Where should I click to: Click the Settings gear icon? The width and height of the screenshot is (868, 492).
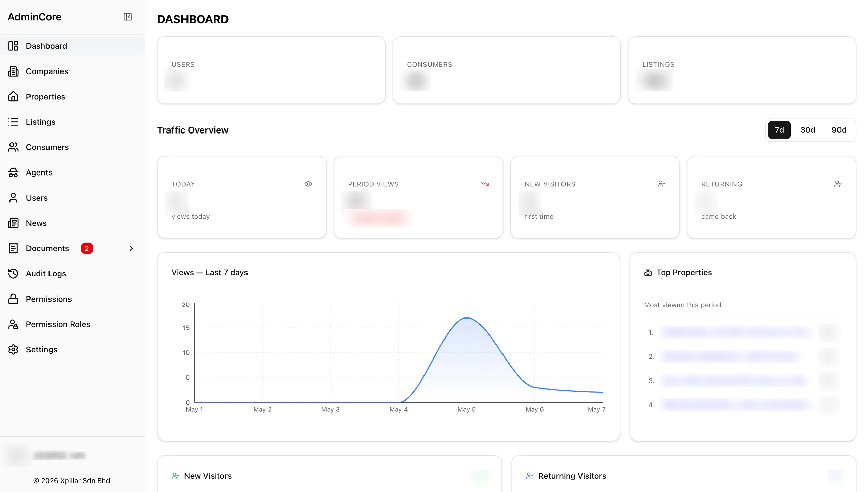pos(13,349)
